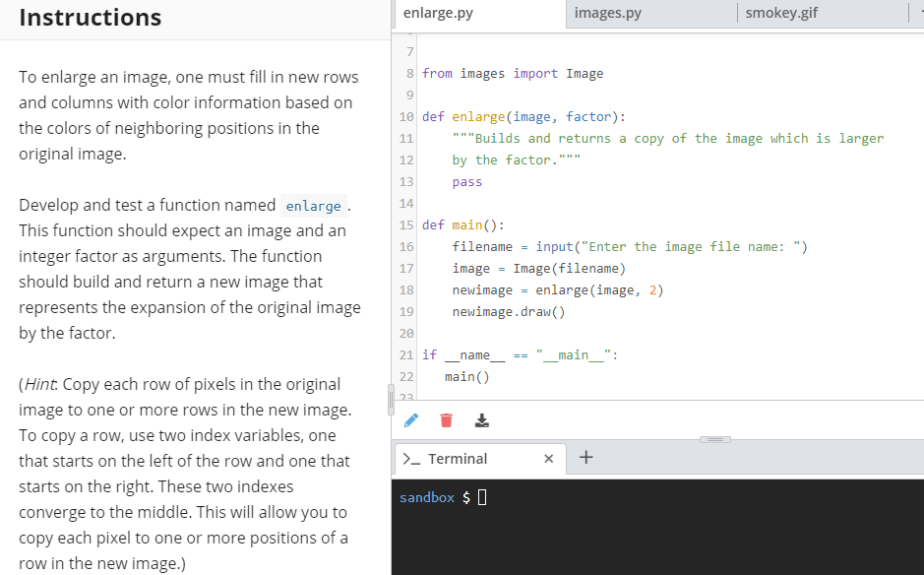
Task: Select the enlarge.py tab
Action: [440, 13]
